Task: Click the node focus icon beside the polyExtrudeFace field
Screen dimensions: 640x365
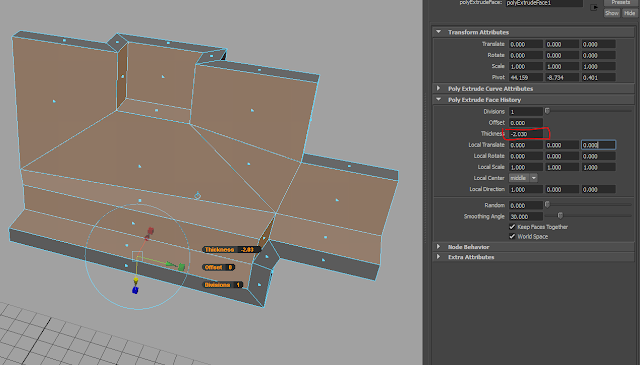Action: click(x=594, y=7)
